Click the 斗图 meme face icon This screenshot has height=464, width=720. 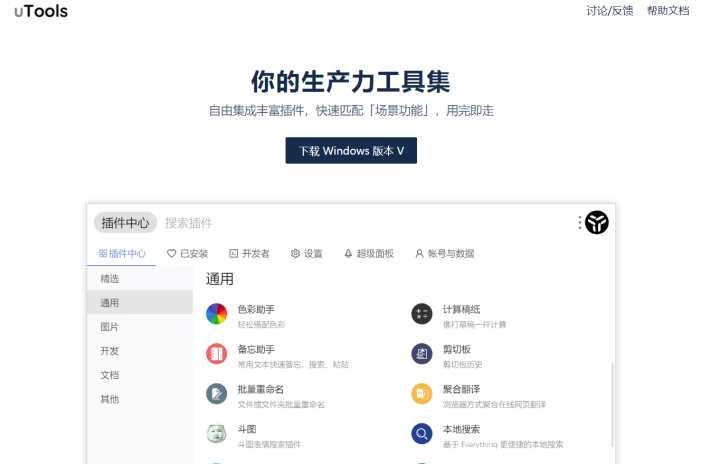[x=217, y=434]
